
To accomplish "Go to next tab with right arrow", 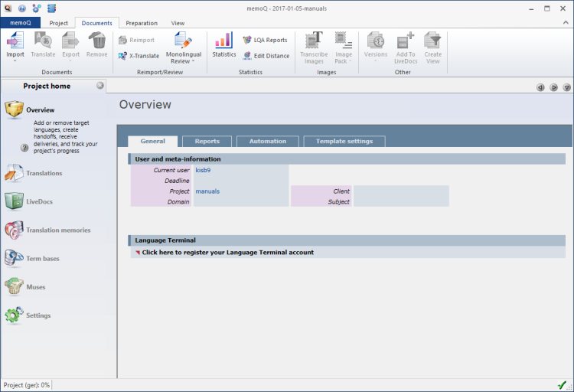I will [553, 87].
